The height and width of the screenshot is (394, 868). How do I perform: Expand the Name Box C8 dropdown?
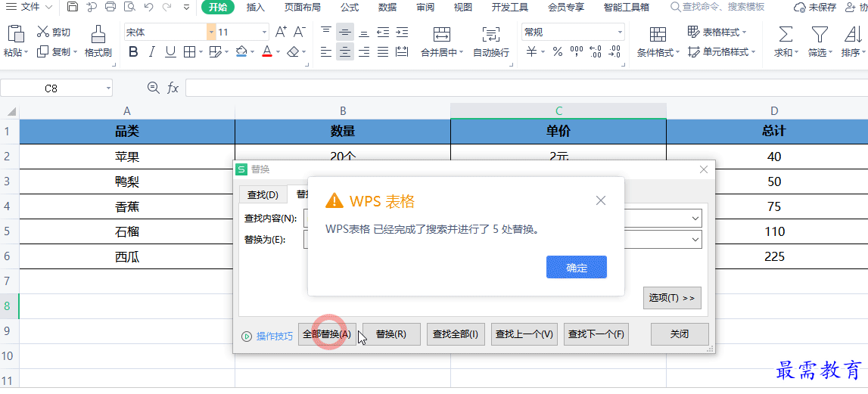click(107, 88)
